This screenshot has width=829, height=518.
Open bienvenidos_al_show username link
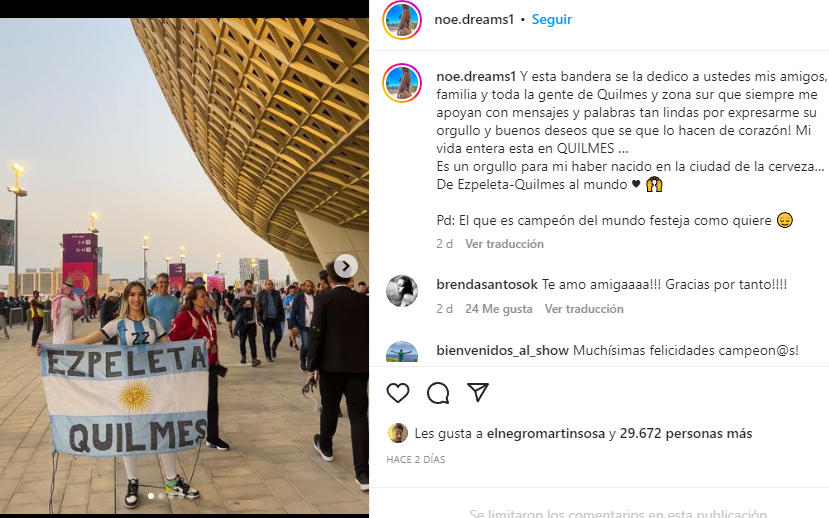tap(502, 350)
